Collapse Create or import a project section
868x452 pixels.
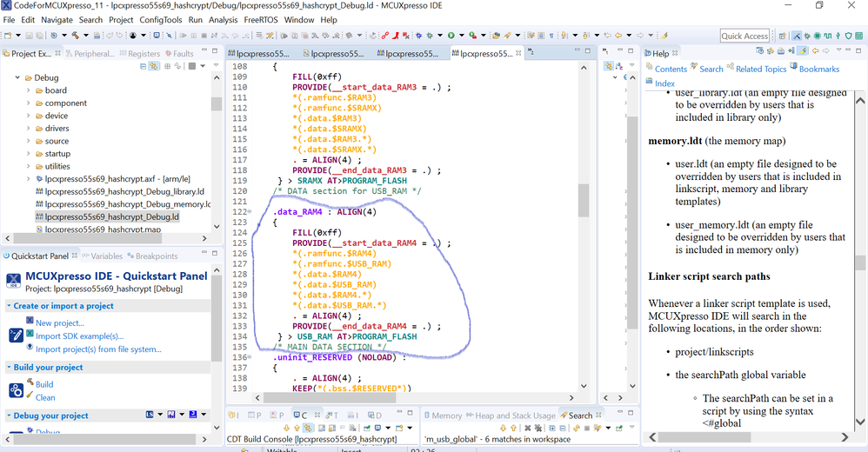pyautogui.click(x=9, y=305)
